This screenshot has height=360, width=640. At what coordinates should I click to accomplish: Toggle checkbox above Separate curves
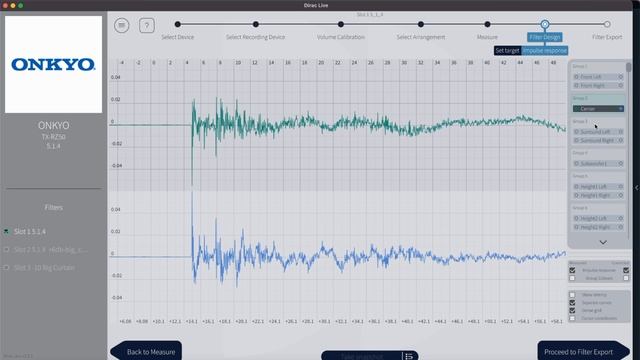pos(572,295)
